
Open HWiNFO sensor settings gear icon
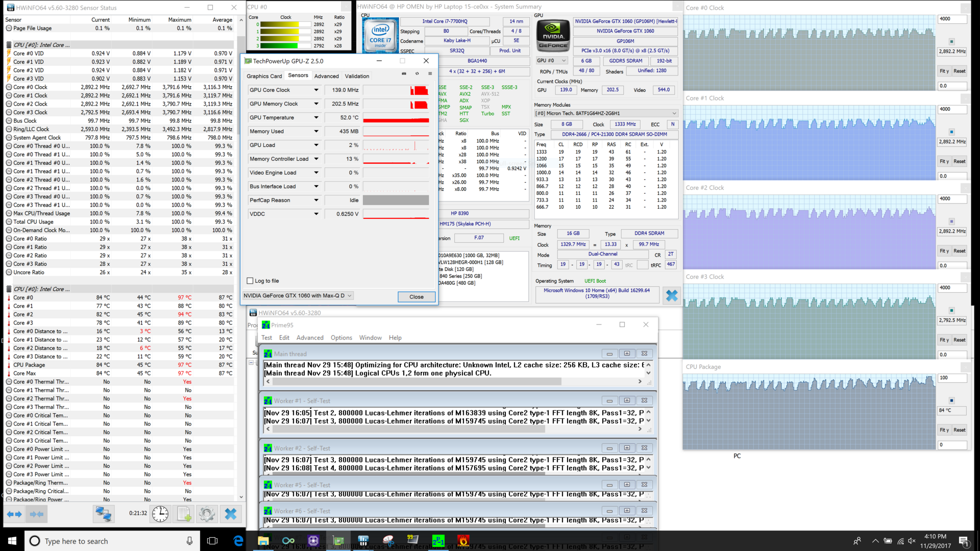click(207, 514)
